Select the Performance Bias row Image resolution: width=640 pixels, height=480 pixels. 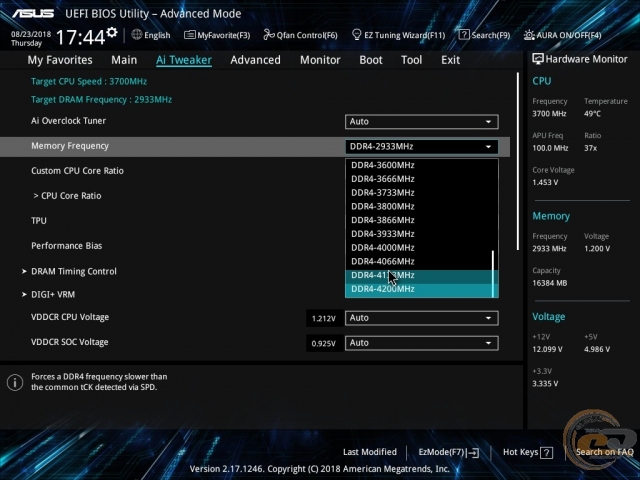(x=67, y=246)
